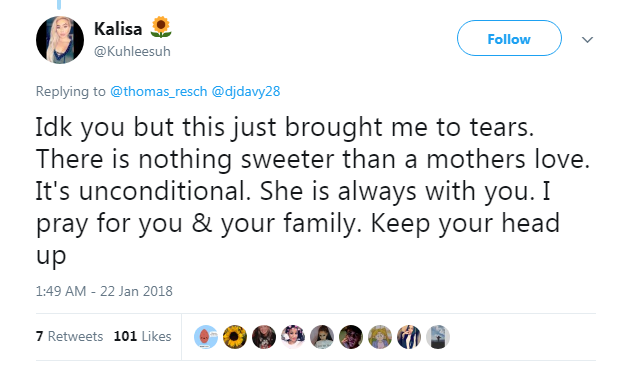Open the dark-toned liker avatar with hand on face
The image size is (633, 367).
(351, 337)
